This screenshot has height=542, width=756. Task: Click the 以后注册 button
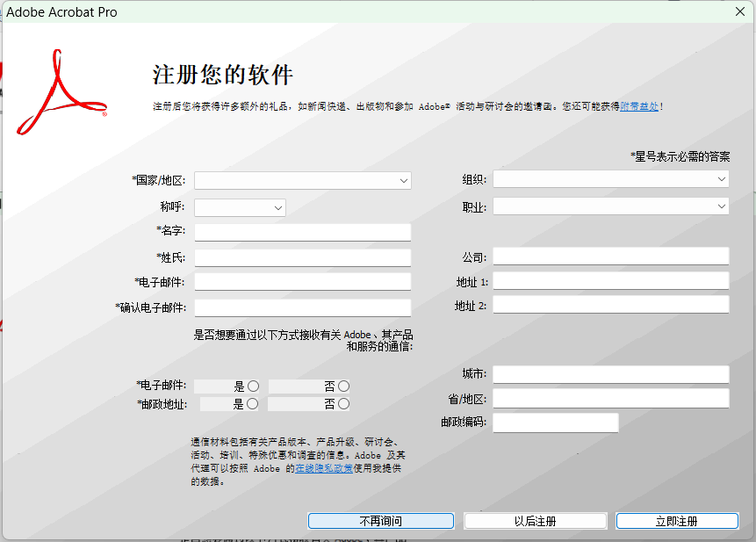pos(536,521)
